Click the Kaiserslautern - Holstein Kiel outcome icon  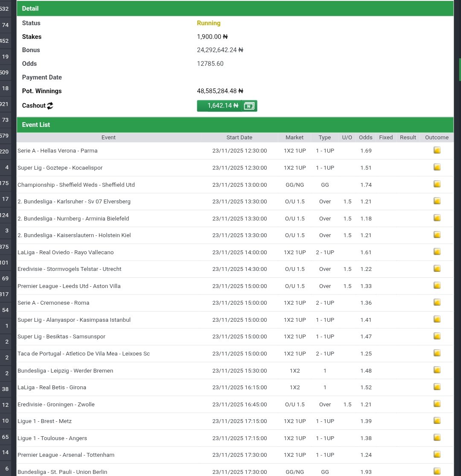tap(437, 235)
